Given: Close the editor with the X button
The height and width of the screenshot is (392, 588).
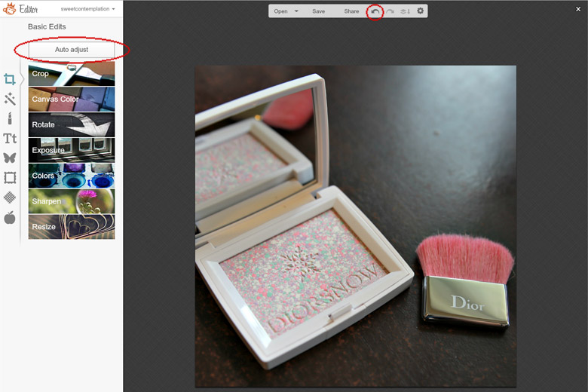Looking at the screenshot, I should pyautogui.click(x=578, y=9).
